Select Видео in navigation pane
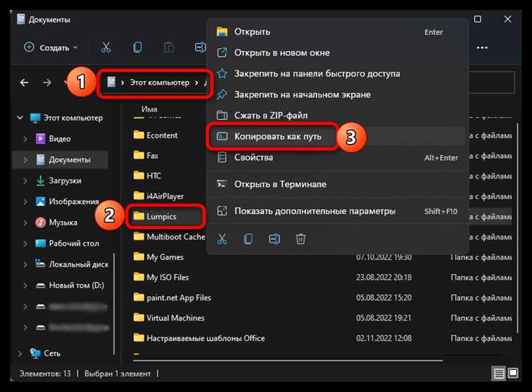532x392 pixels. click(x=60, y=139)
